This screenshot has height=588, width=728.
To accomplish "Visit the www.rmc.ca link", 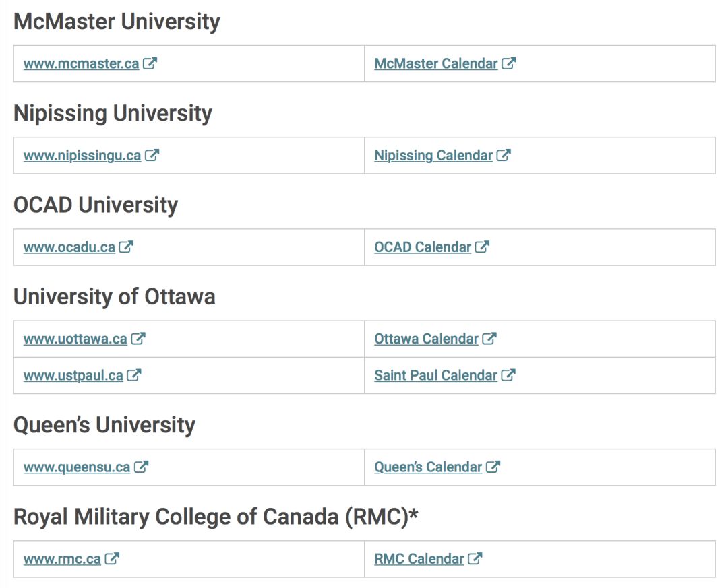I will (x=62, y=559).
